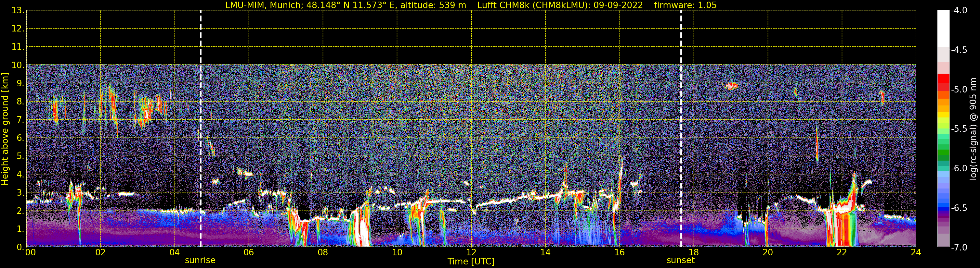Click the height axis tick label '13.'
This screenshot has width=980, height=268.
[18, 11]
